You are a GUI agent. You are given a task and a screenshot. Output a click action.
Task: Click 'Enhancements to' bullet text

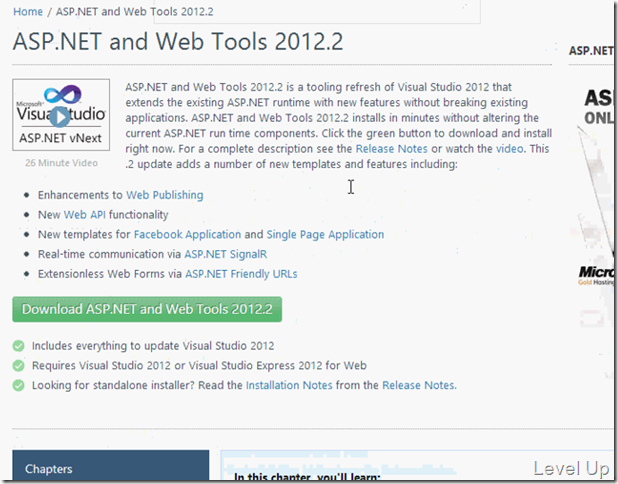pyautogui.click(x=80, y=195)
